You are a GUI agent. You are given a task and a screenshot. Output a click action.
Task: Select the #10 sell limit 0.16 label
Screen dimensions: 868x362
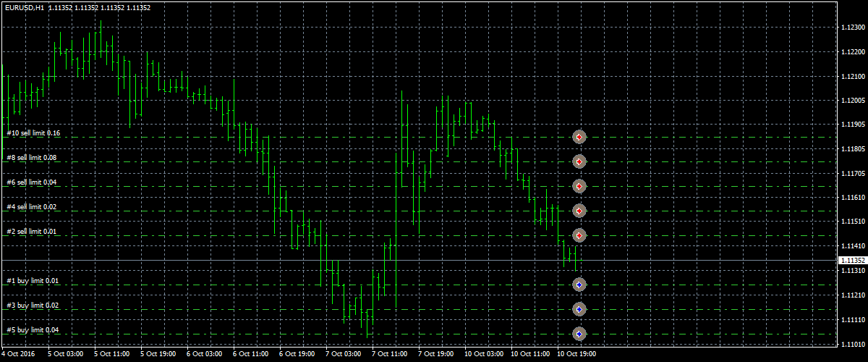tap(33, 133)
